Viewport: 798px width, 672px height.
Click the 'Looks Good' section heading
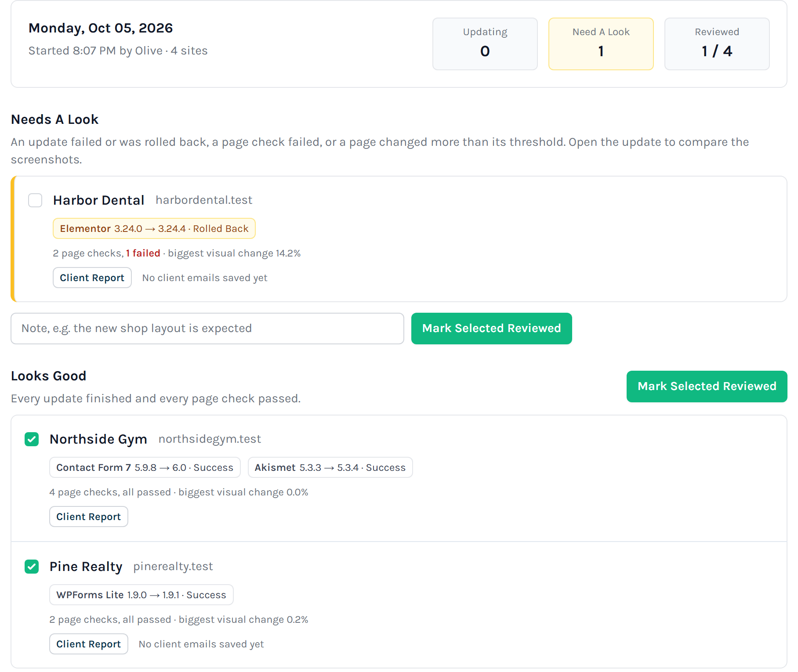[48, 376]
